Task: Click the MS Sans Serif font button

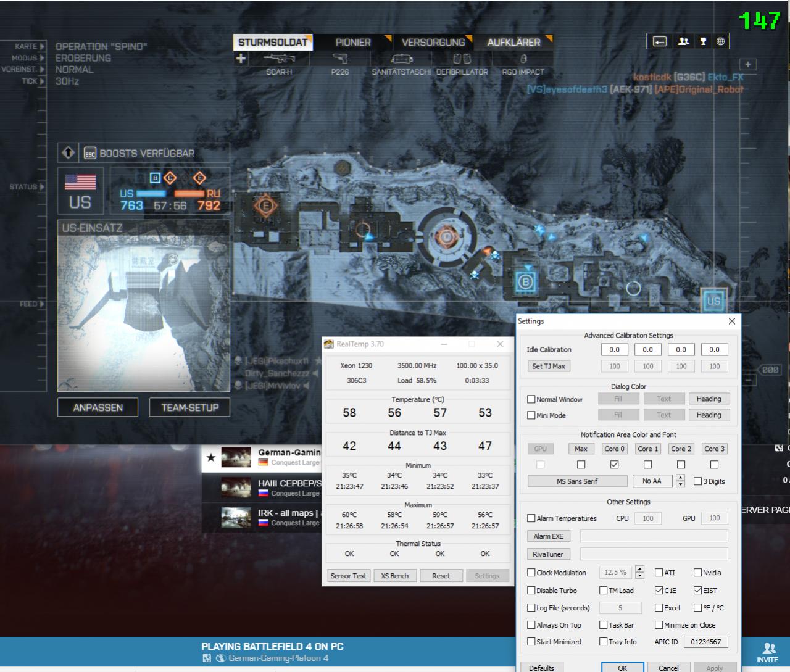Action: click(578, 481)
